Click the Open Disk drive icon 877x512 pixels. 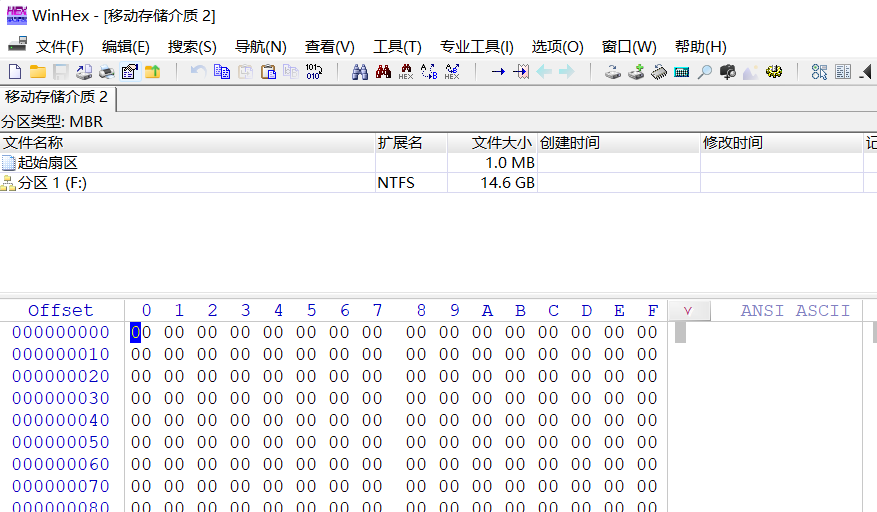pyautogui.click(x=613, y=72)
